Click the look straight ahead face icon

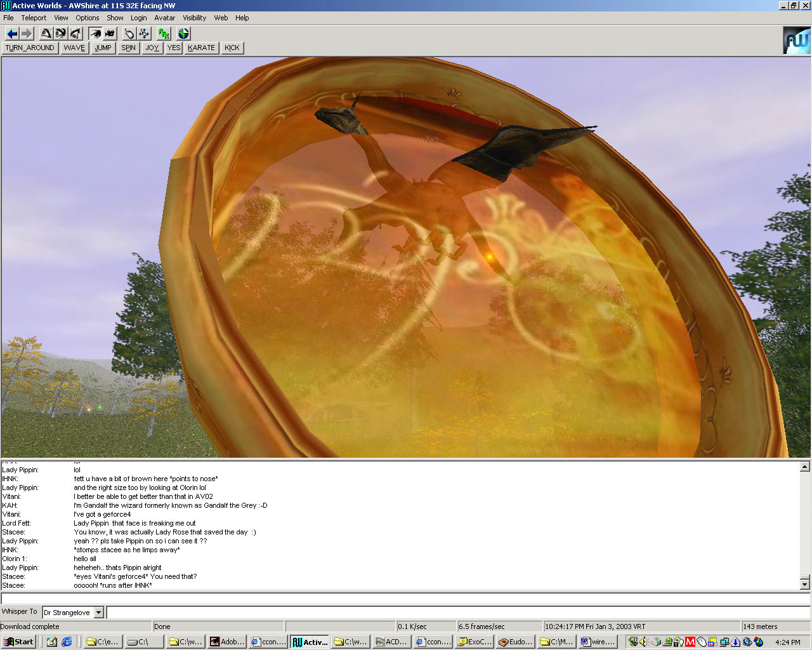pyautogui.click(x=61, y=34)
